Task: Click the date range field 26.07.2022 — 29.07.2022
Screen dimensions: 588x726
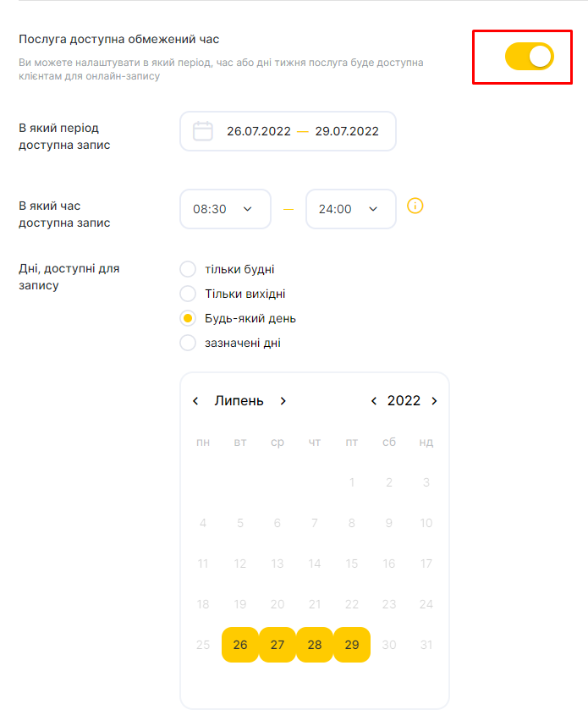Action: tap(288, 131)
